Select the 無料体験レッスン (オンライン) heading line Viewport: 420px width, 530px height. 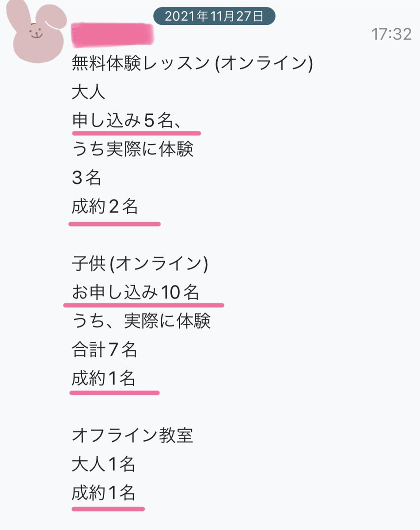coord(192,64)
